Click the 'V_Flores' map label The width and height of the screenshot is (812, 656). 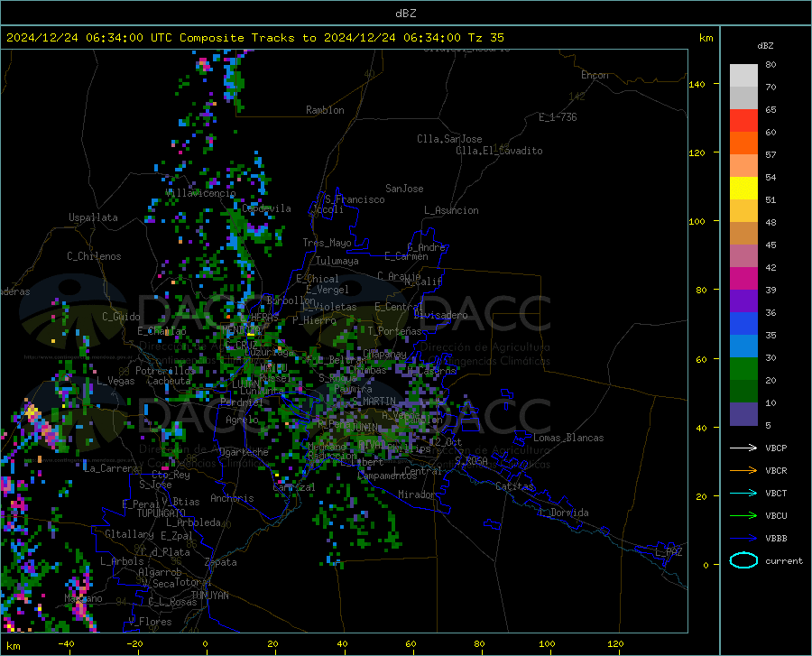(x=150, y=622)
